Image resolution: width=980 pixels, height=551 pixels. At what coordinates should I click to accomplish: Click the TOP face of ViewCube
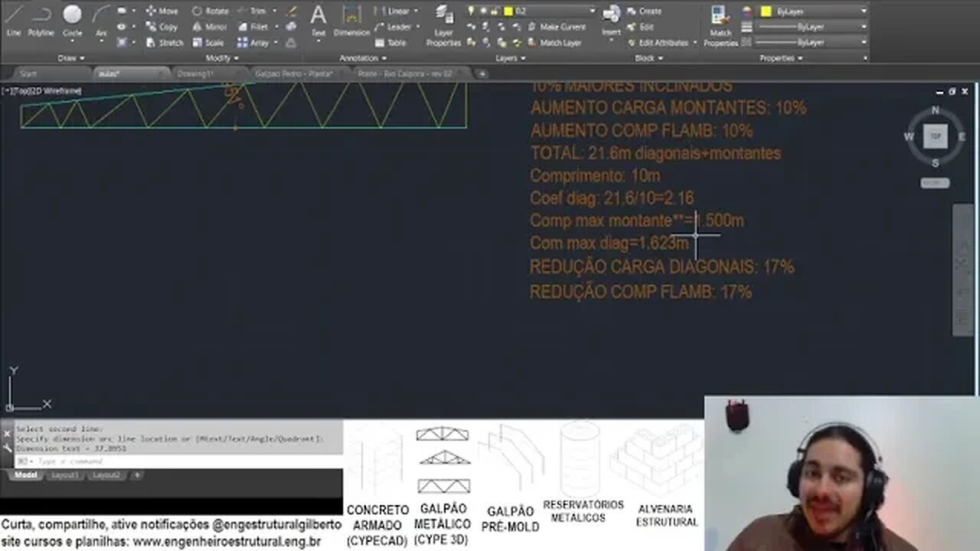(x=935, y=136)
